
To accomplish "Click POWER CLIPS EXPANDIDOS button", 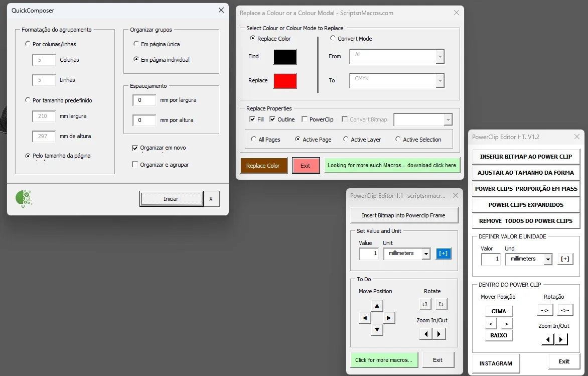I will pos(526,205).
